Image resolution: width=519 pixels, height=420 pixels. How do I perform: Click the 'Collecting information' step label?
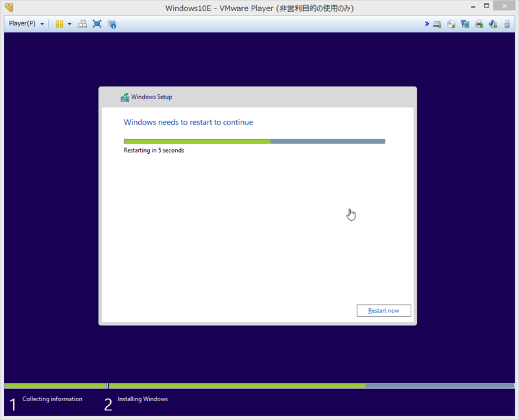tap(53, 399)
